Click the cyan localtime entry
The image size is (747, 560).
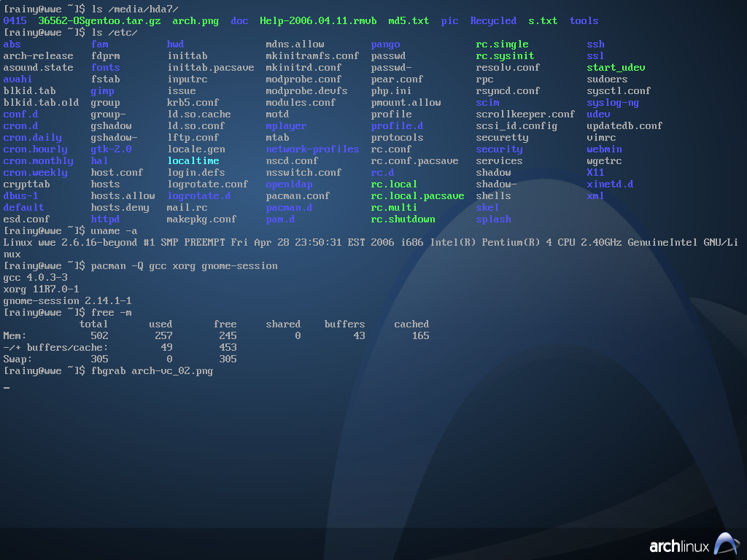tap(193, 161)
